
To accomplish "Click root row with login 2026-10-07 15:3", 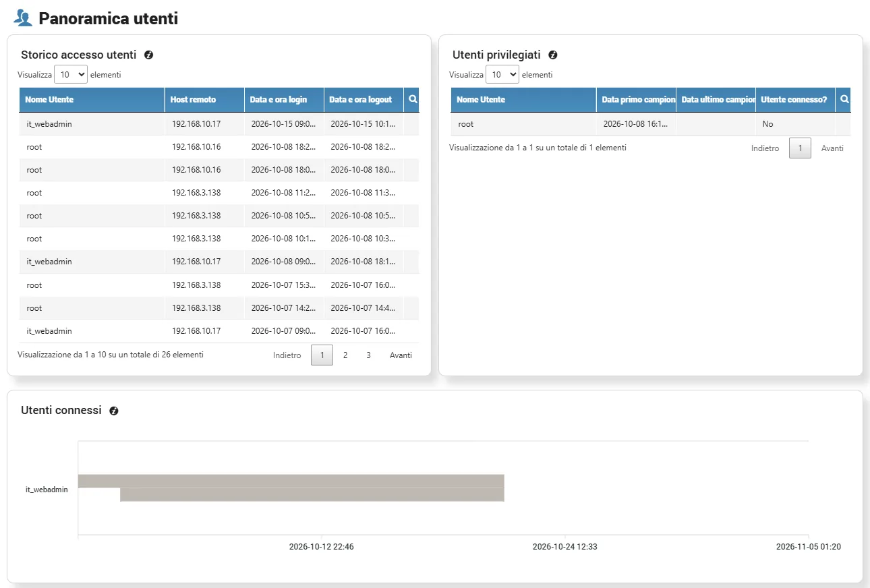I will pyautogui.click(x=219, y=285).
